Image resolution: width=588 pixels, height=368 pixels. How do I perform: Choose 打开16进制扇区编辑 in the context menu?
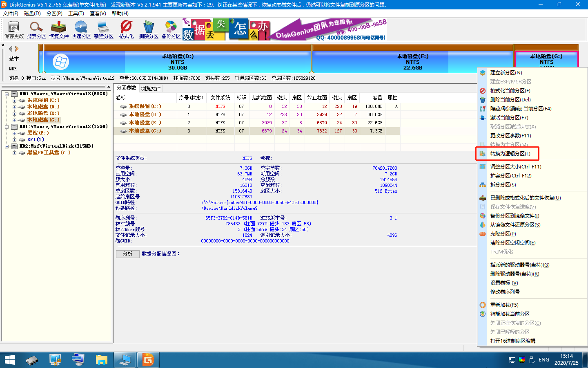pyautogui.click(x=532, y=341)
